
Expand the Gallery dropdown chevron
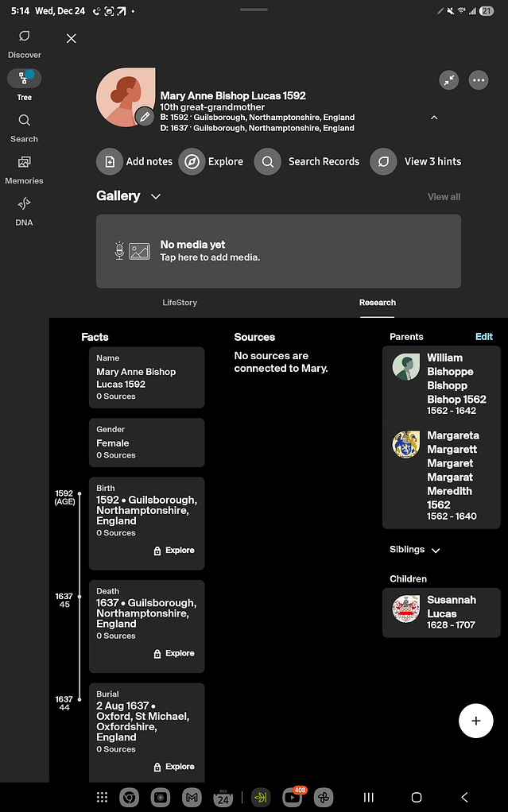point(156,196)
